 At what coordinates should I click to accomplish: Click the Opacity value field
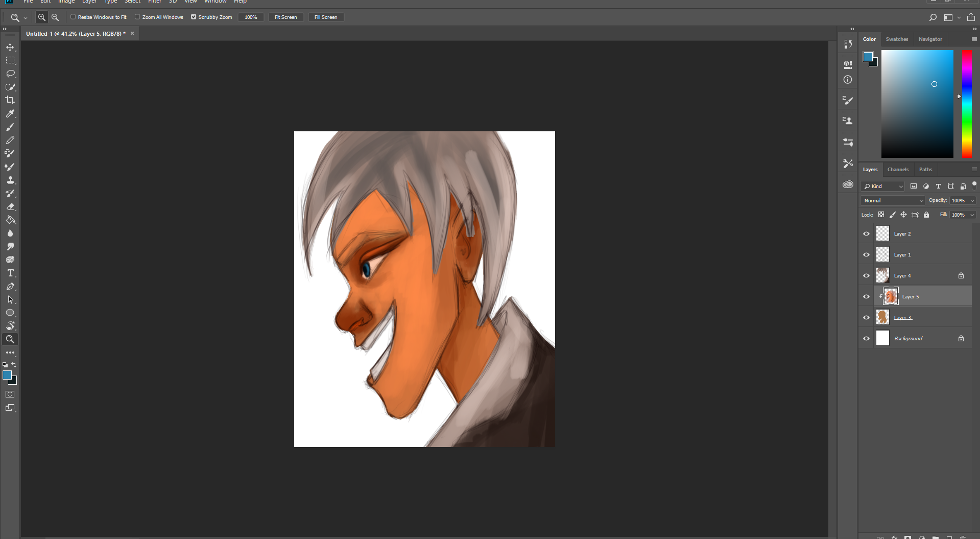(958, 201)
